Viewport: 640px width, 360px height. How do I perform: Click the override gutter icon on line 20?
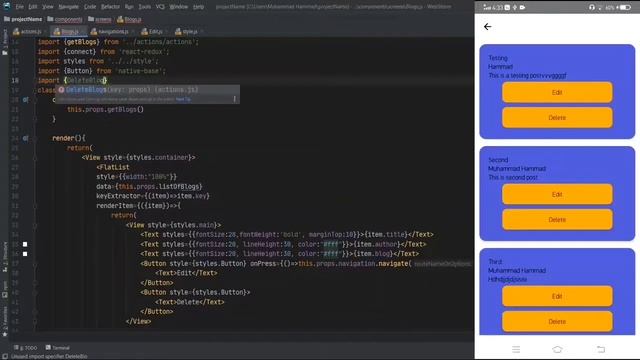pos(25,100)
